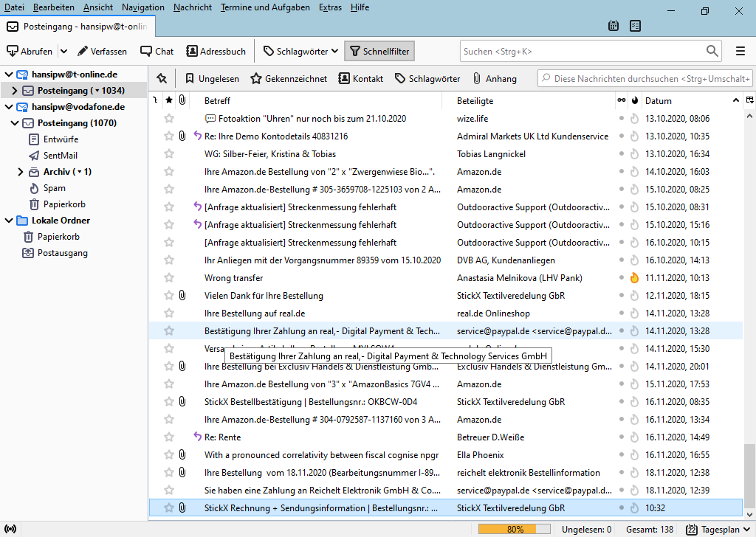Expand the t-online Posteingang folder
The image size is (756, 537).
tap(14, 91)
